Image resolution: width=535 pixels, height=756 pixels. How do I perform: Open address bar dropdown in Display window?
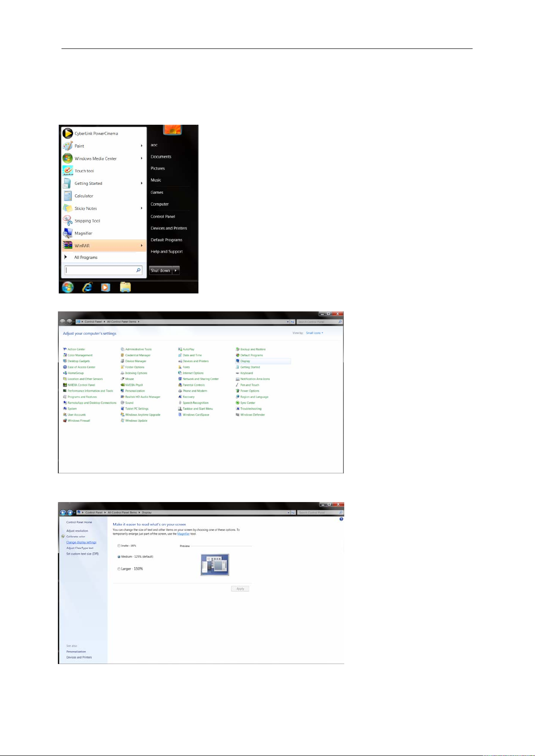pyautogui.click(x=288, y=512)
